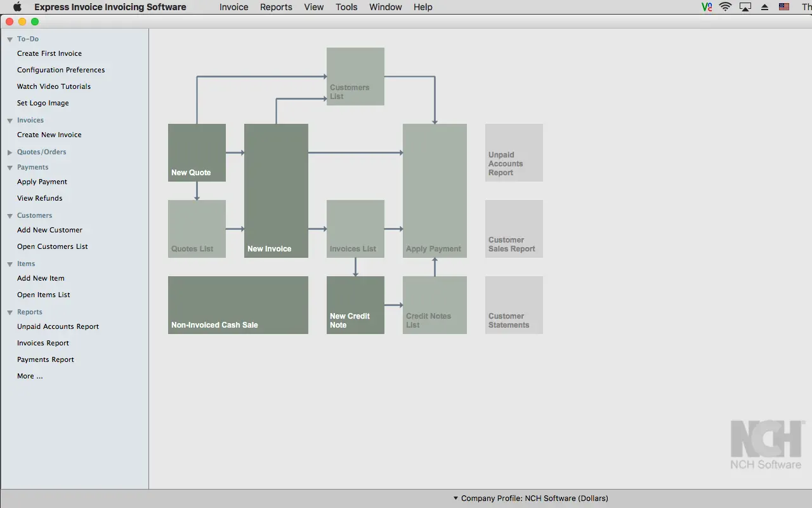The width and height of the screenshot is (812, 508).
Task: Expand the Quotes/Orders sidebar section
Action: [x=10, y=152]
